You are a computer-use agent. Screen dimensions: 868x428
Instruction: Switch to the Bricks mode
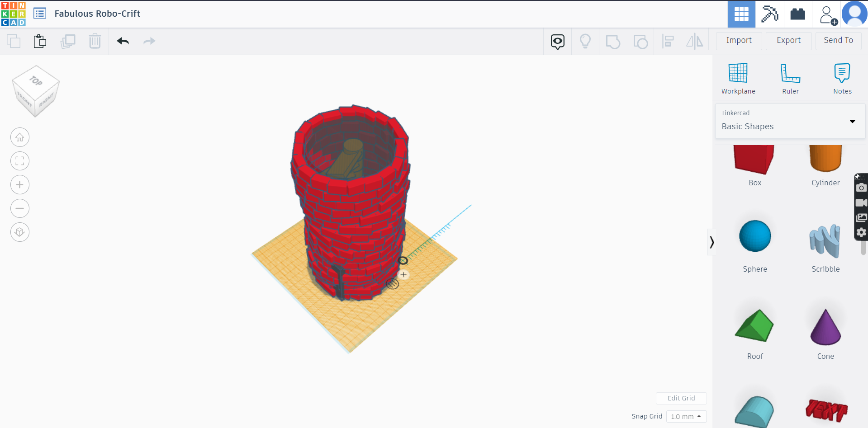[797, 14]
